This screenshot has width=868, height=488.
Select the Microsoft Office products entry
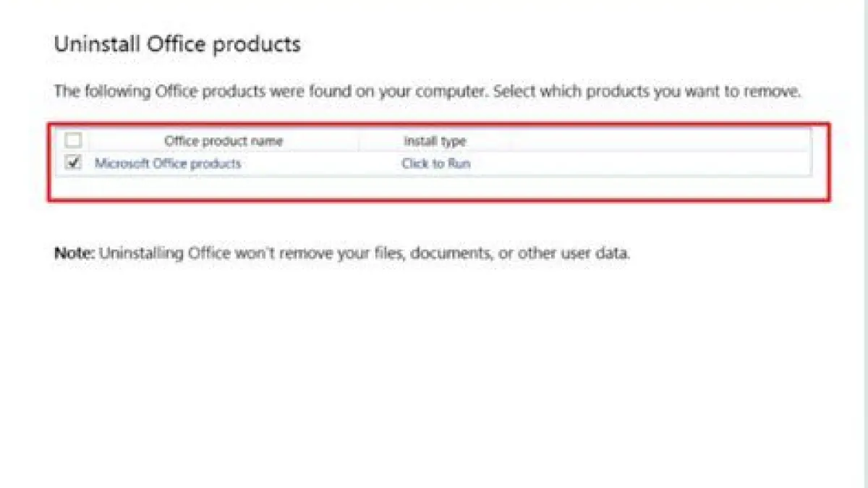(168, 164)
